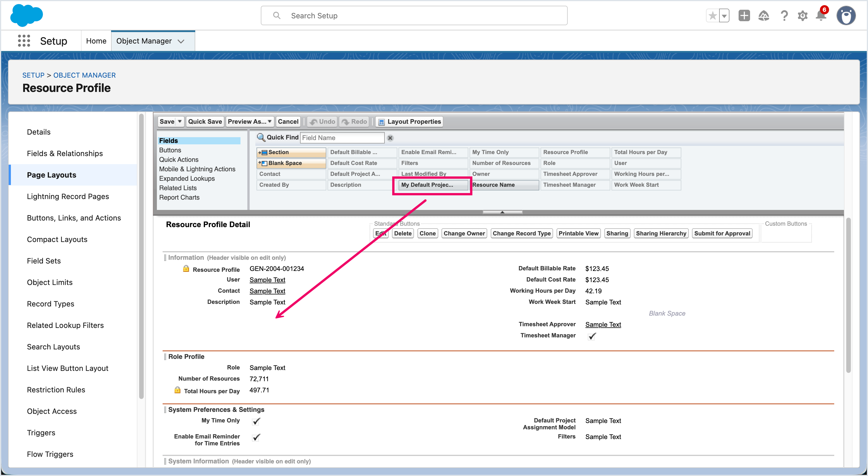Clear Quick Find with the X icon
Viewport: 868px width, 476px height.
click(390, 138)
